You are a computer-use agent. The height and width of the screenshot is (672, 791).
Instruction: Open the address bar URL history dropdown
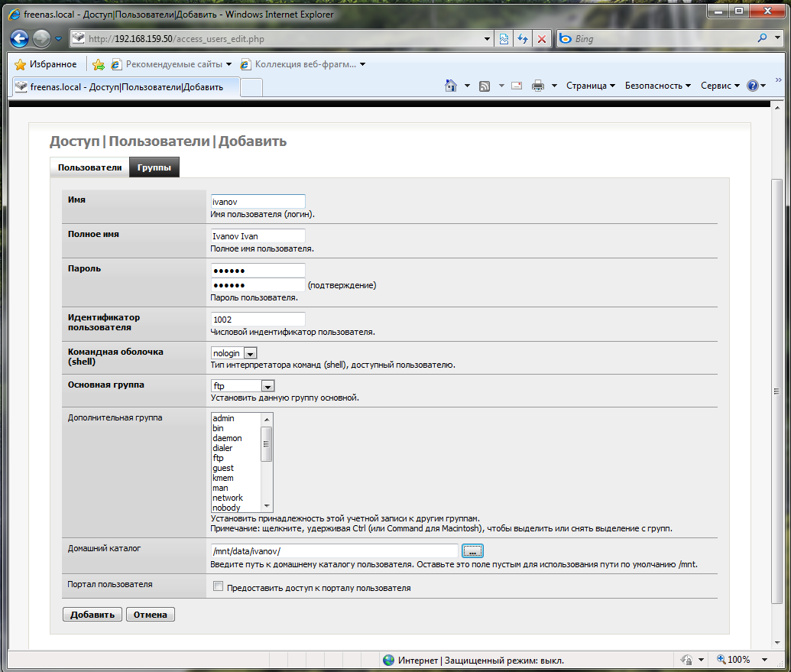(x=487, y=39)
